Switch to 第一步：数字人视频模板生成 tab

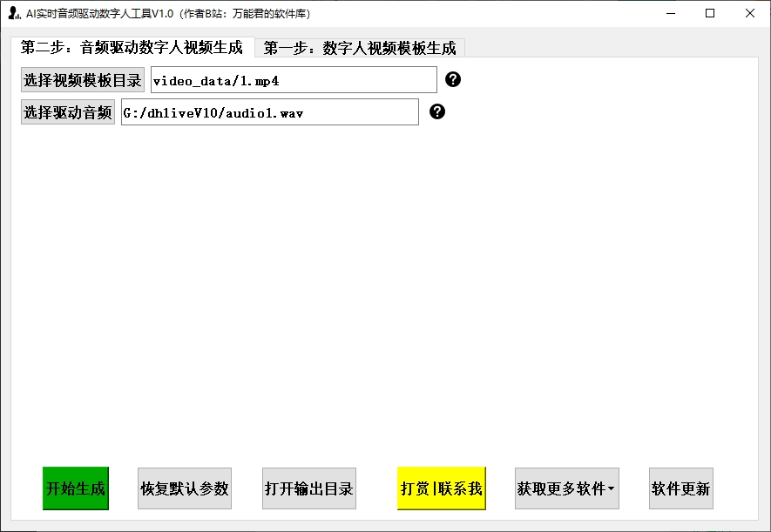[x=360, y=48]
